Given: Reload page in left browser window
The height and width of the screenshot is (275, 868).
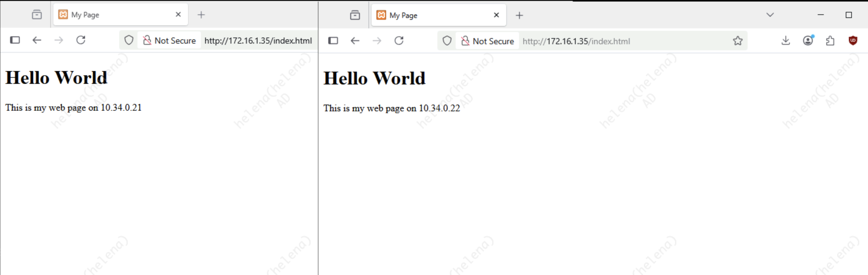Looking at the screenshot, I should [x=81, y=40].
